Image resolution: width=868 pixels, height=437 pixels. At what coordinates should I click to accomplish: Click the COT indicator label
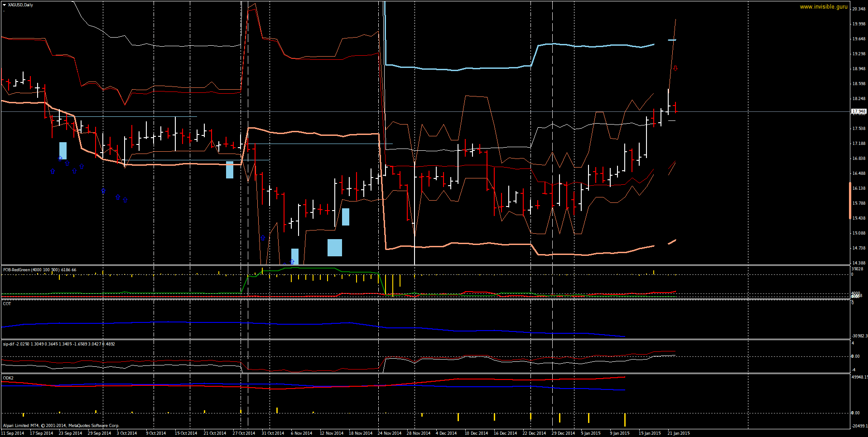pyautogui.click(x=7, y=304)
